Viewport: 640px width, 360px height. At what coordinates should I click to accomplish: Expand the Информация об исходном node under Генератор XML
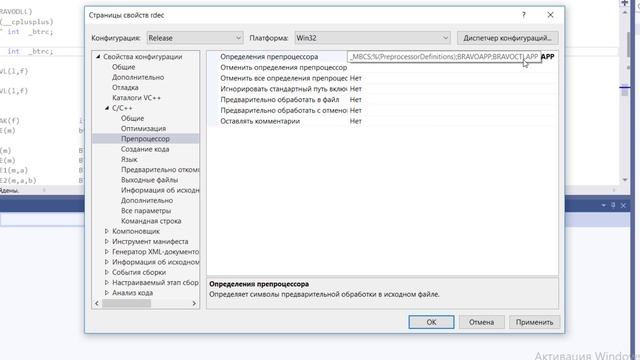107,262
